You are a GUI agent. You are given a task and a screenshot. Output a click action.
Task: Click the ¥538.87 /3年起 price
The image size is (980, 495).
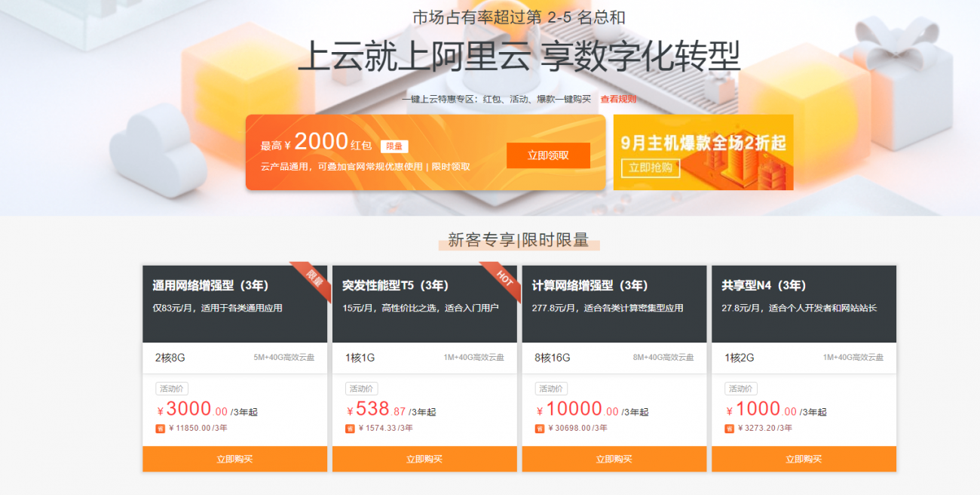tap(391, 410)
